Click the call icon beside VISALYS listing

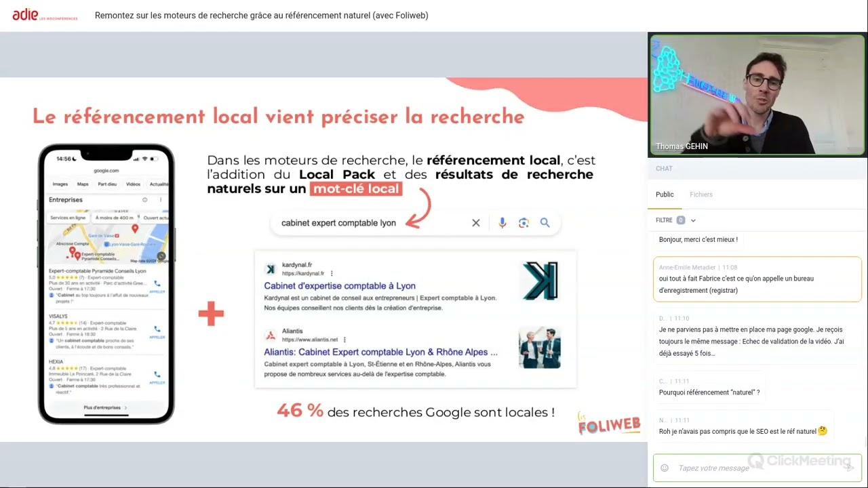point(157,329)
